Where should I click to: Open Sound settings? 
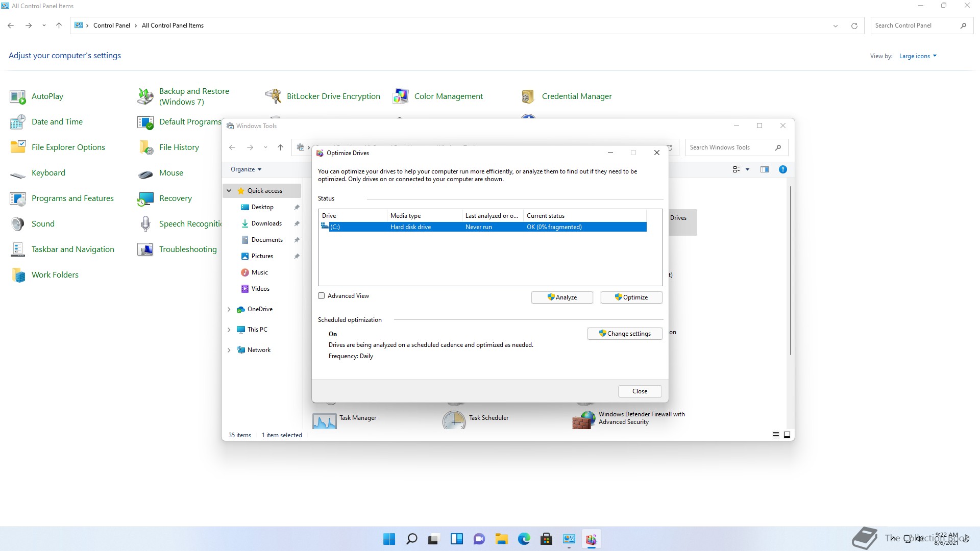click(x=32, y=224)
